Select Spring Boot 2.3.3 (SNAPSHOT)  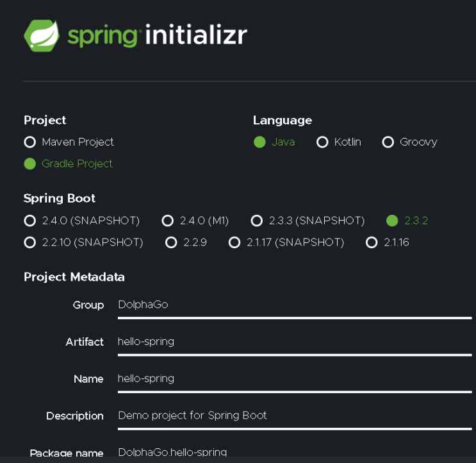[257, 221]
